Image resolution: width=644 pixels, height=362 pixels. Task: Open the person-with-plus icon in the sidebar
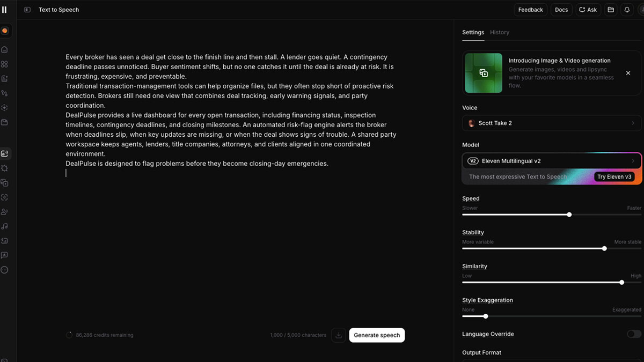click(x=5, y=212)
